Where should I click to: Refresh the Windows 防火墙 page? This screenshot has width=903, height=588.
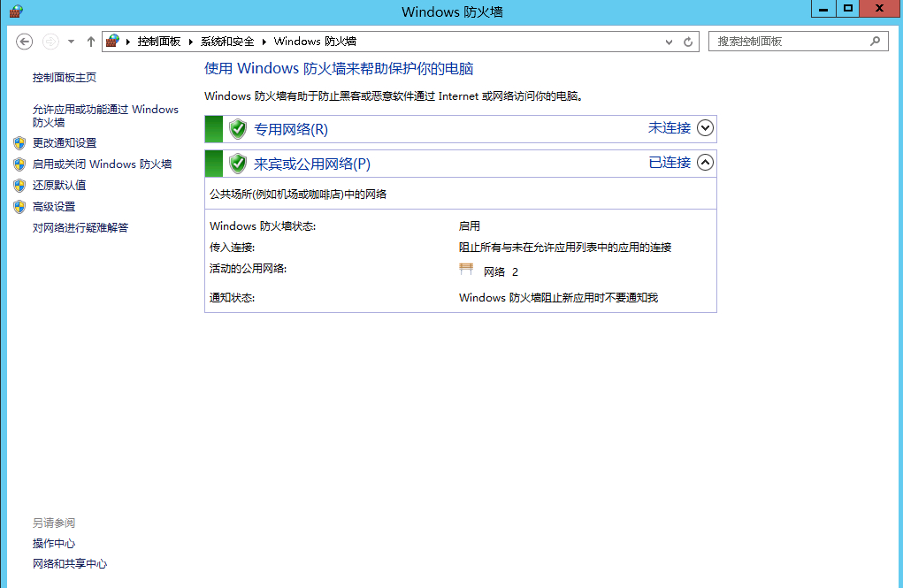pyautogui.click(x=687, y=42)
